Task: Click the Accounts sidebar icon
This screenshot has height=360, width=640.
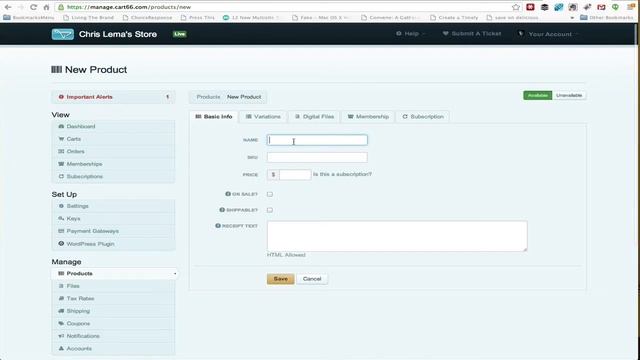Action: coord(61,349)
